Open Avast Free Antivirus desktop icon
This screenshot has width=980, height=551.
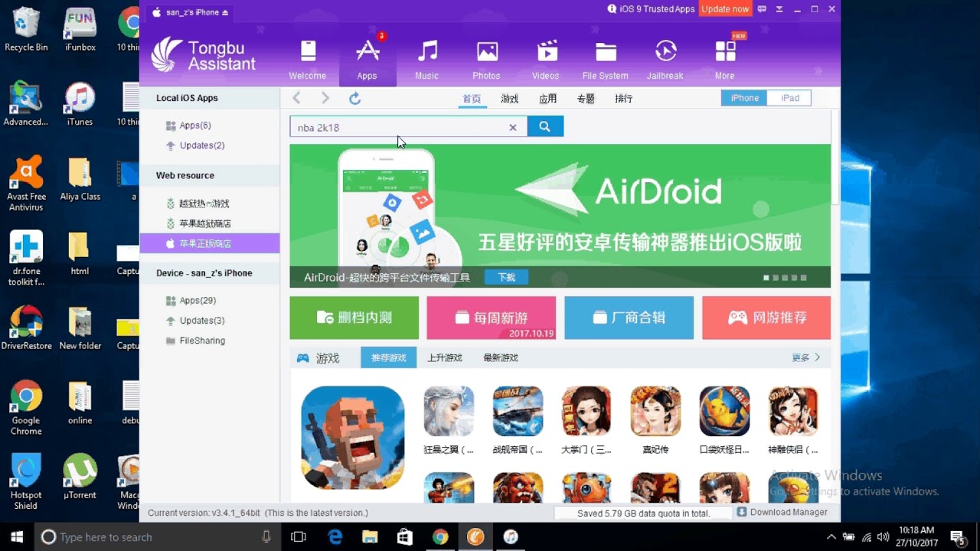[x=26, y=184]
